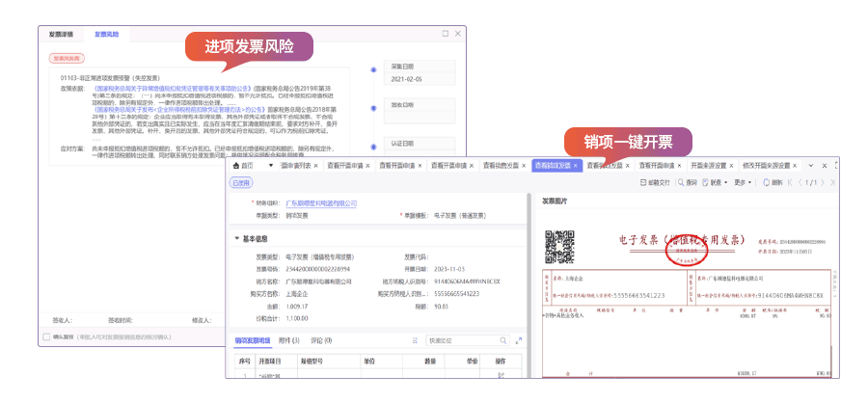
Task: Open the first 国家税务总局 policy announcement link
Action: [174, 87]
